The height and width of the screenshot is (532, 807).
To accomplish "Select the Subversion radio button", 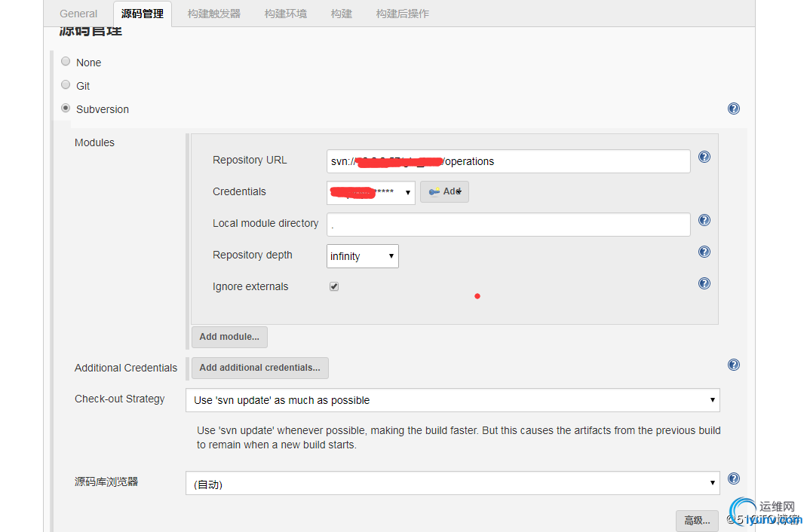I will click(x=66, y=109).
